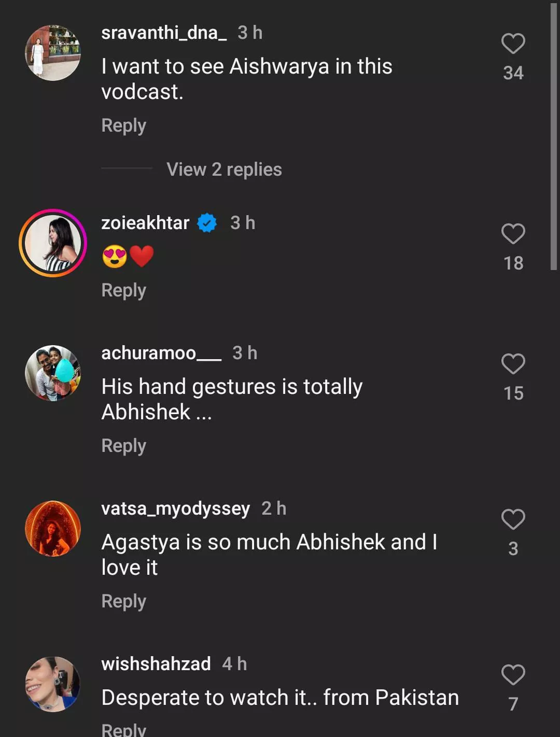Reply to sravanthi_dna_'s Aishwarya comment
This screenshot has width=560, height=737.
pos(123,125)
